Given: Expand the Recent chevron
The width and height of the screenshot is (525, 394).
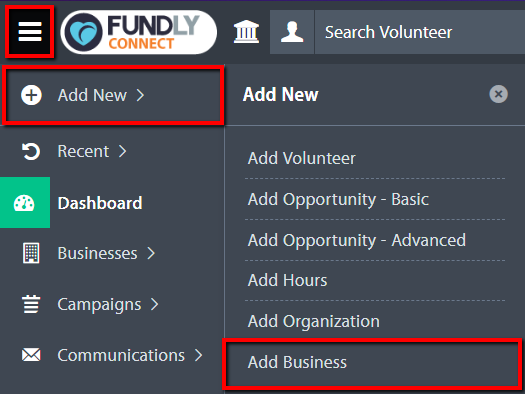Looking at the screenshot, I should pos(123,151).
